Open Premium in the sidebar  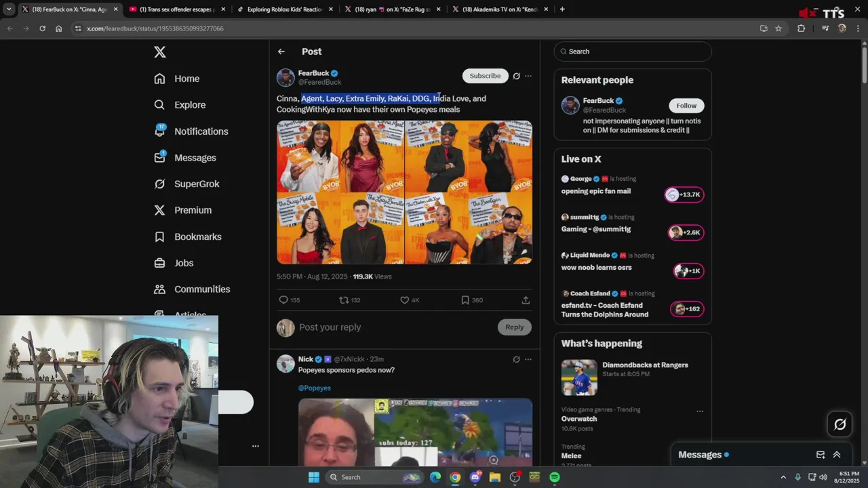pyautogui.click(x=182, y=210)
